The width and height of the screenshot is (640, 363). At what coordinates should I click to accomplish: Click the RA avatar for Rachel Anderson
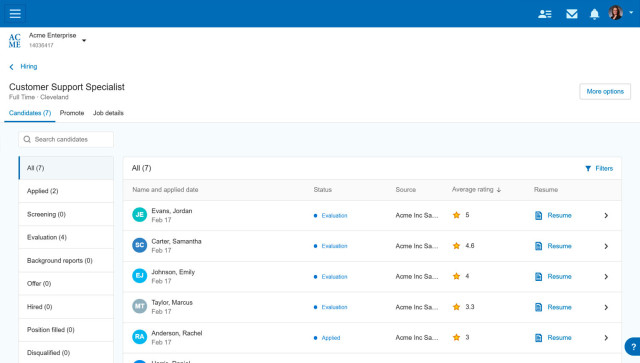coord(140,336)
